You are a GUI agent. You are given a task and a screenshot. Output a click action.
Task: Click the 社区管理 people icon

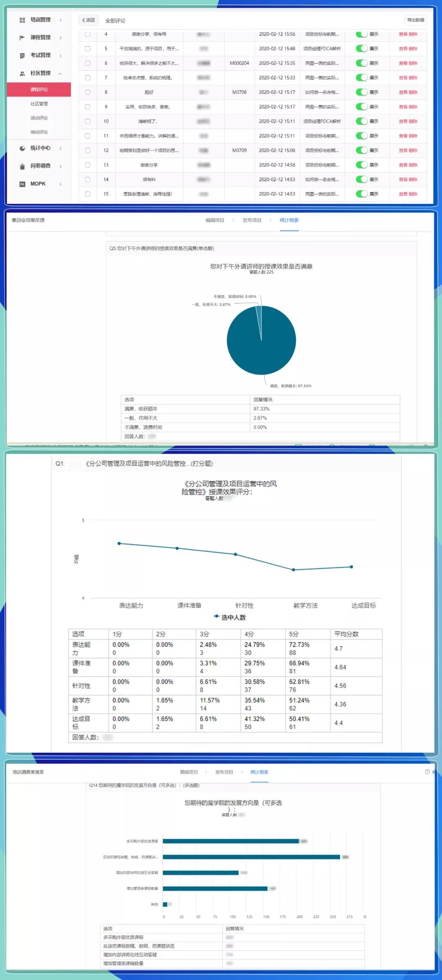22,74
